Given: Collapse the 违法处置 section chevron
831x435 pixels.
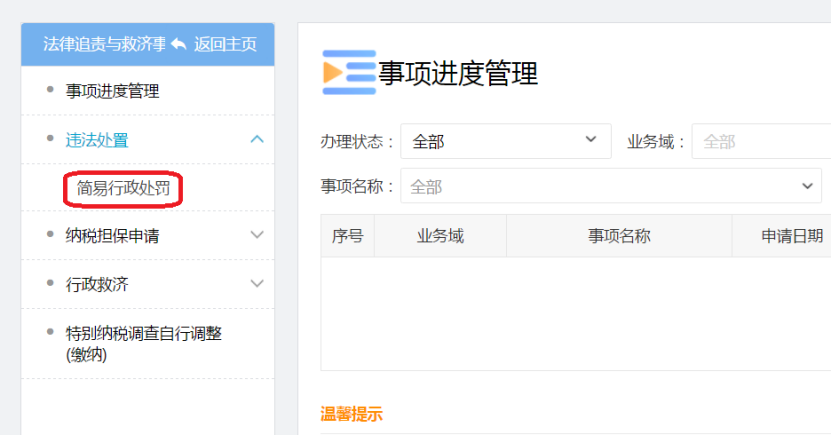Looking at the screenshot, I should click(257, 139).
